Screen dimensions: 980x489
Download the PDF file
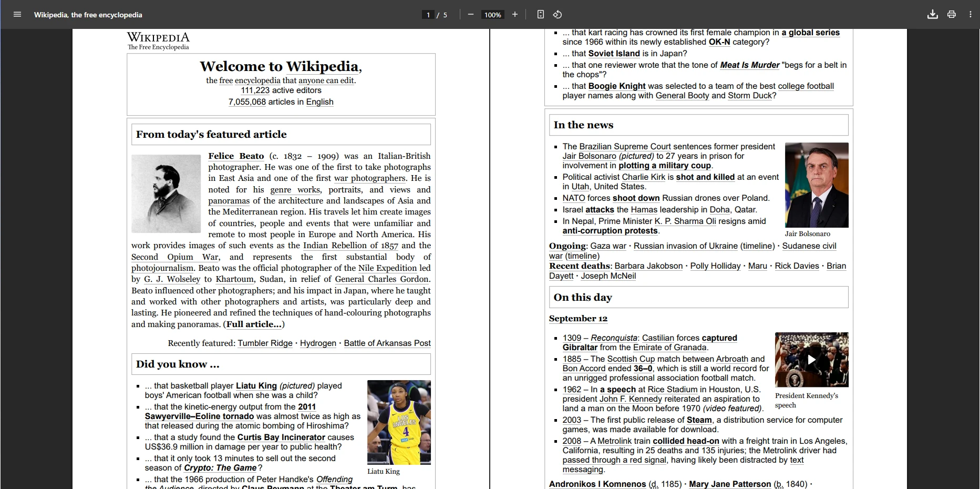click(x=933, y=15)
